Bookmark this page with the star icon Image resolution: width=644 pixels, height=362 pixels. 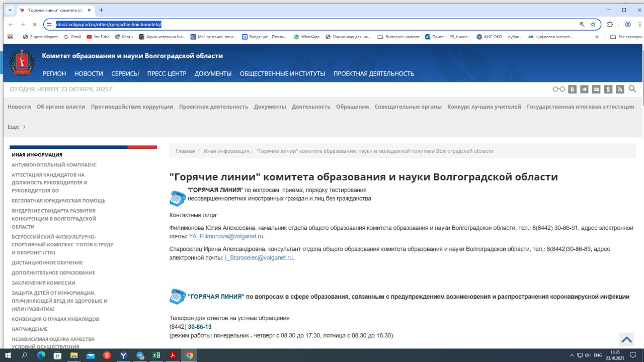[593, 24]
